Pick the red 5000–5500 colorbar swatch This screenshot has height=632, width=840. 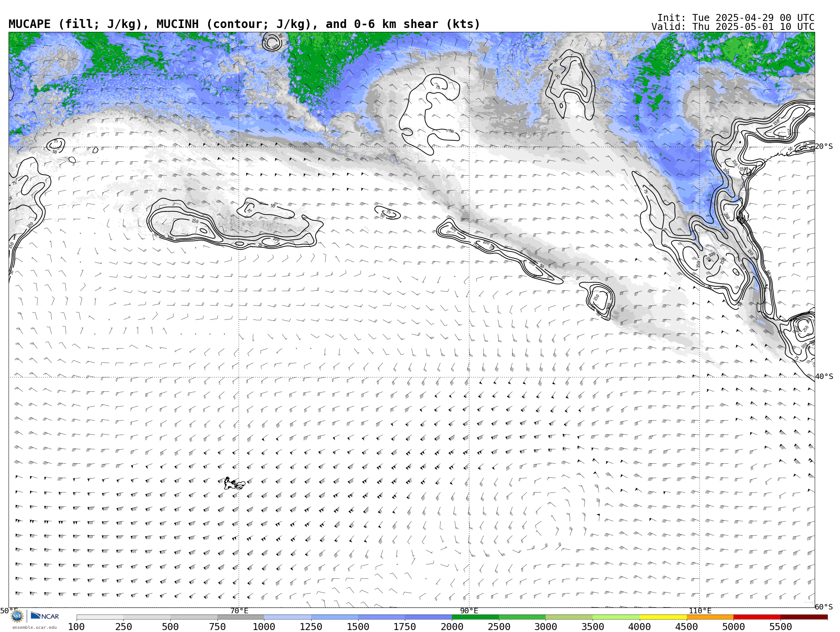tap(757, 617)
